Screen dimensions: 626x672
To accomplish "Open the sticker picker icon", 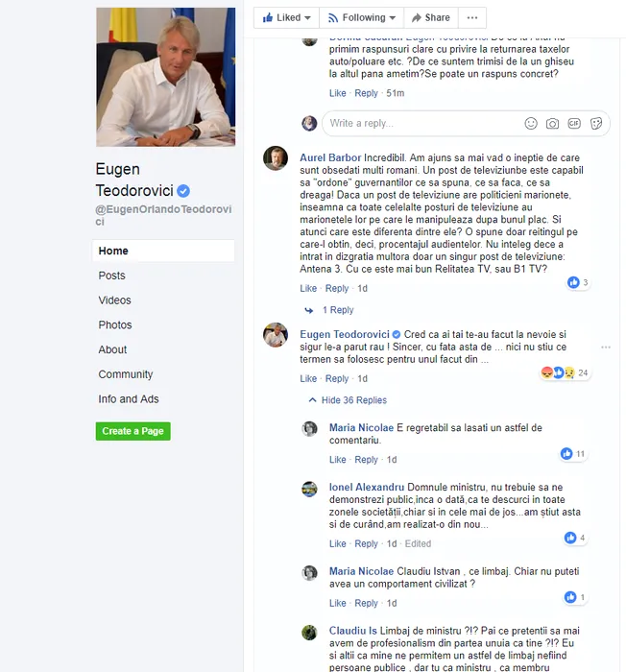I will click(x=596, y=124).
